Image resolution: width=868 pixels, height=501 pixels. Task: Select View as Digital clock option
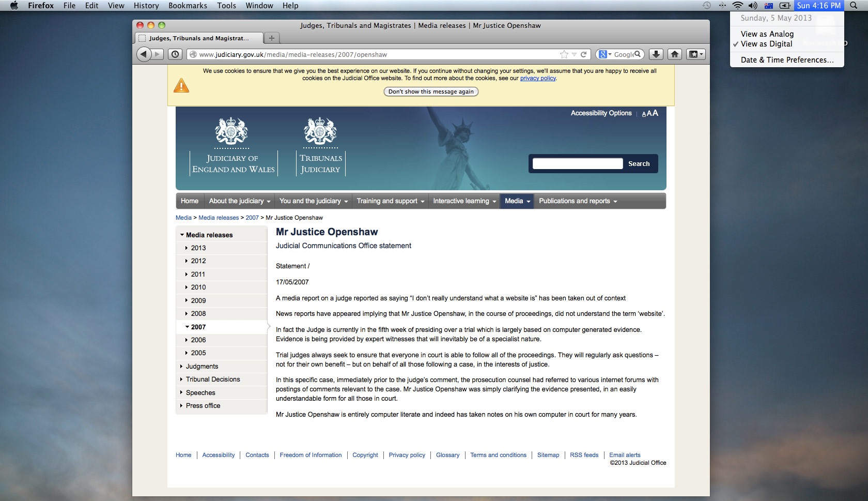[x=766, y=44]
